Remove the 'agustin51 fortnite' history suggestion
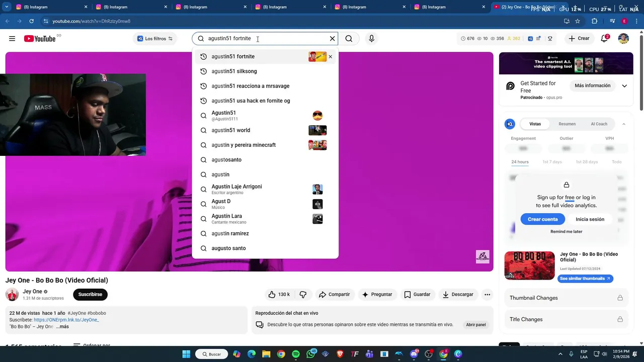Viewport: 644px width, 362px height. click(x=330, y=57)
